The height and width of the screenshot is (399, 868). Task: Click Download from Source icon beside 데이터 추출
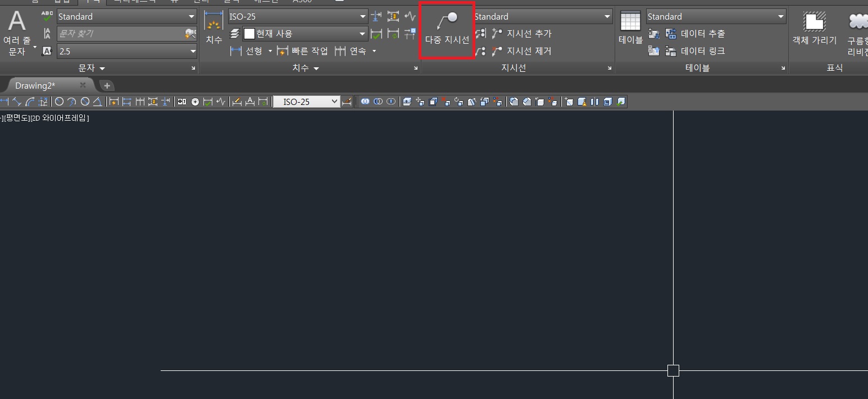click(x=654, y=34)
